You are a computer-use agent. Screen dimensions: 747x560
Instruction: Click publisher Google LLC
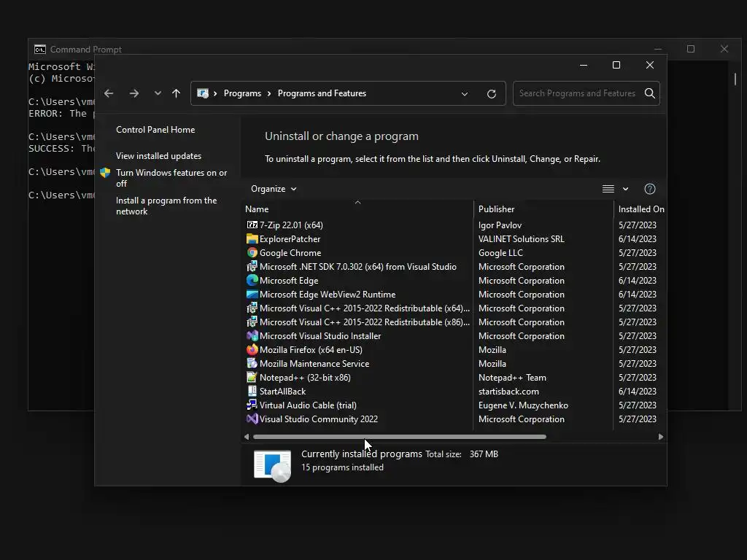(x=500, y=253)
